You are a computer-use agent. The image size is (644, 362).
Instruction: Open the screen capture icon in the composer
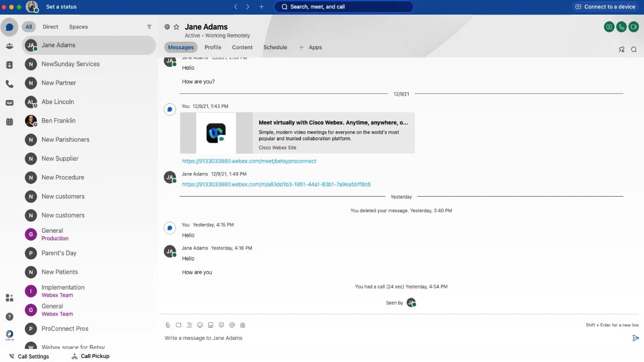point(179,325)
